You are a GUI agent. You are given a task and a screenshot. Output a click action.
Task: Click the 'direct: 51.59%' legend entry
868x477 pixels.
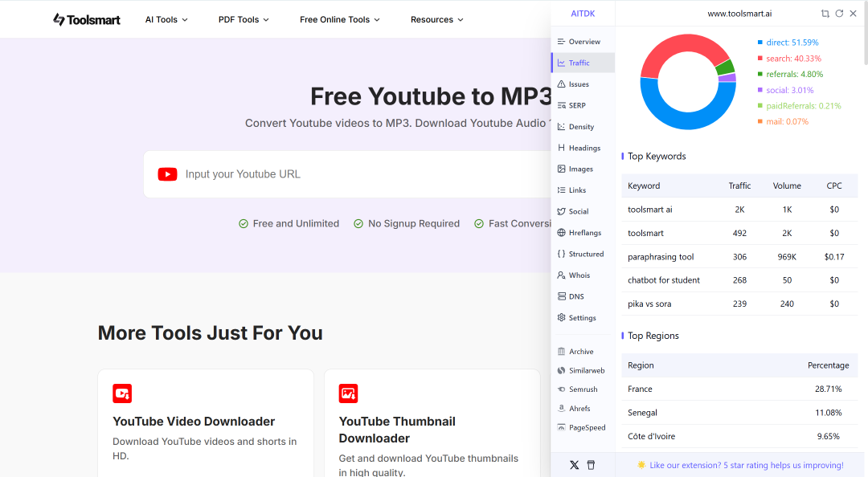pyautogui.click(x=788, y=42)
